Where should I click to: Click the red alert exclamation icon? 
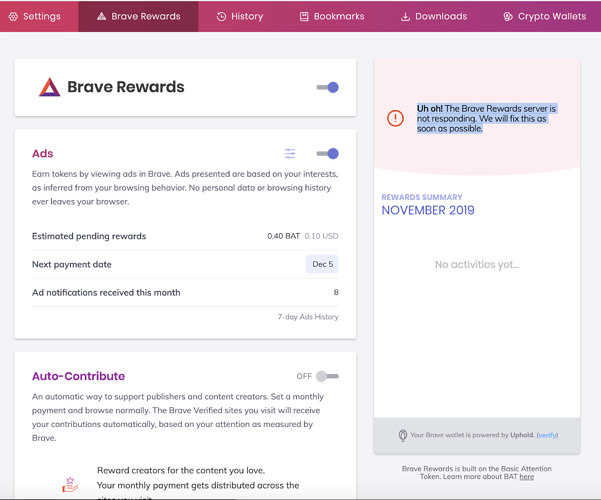click(x=395, y=118)
